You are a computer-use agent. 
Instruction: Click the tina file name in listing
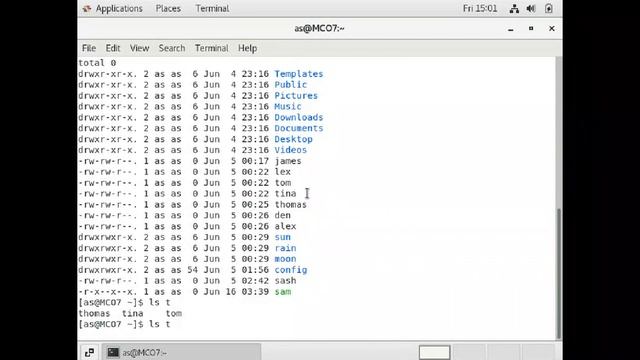[285, 193]
